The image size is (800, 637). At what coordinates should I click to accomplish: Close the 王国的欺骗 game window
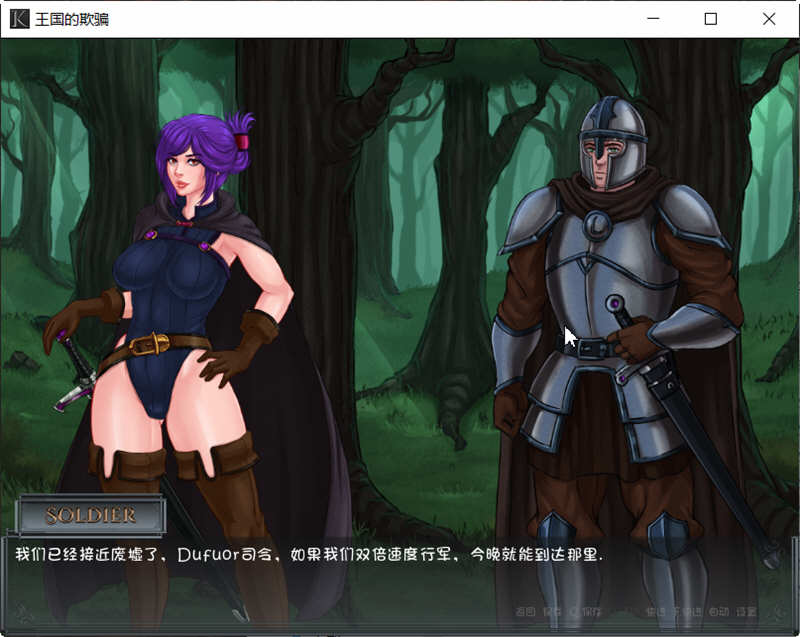pyautogui.click(x=769, y=18)
